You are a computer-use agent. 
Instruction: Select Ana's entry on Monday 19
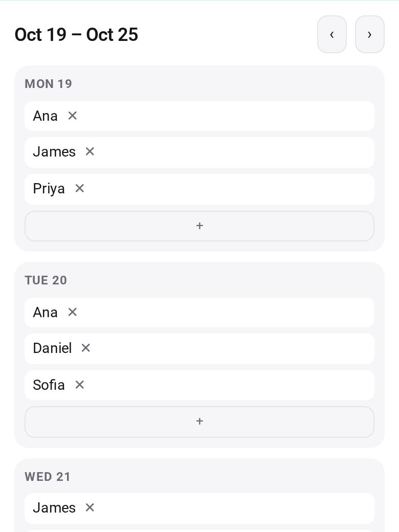[x=199, y=116]
